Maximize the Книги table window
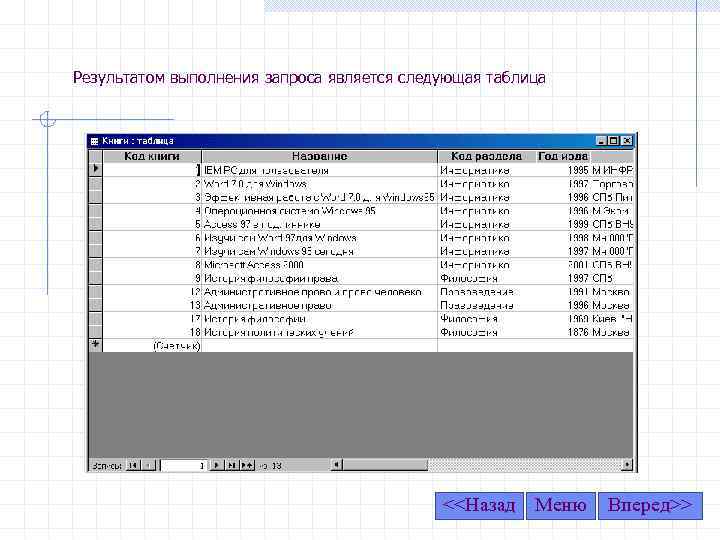 [x=613, y=141]
